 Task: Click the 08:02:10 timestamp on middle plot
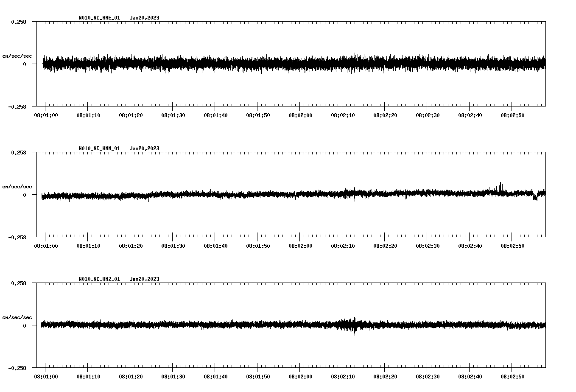pos(343,245)
